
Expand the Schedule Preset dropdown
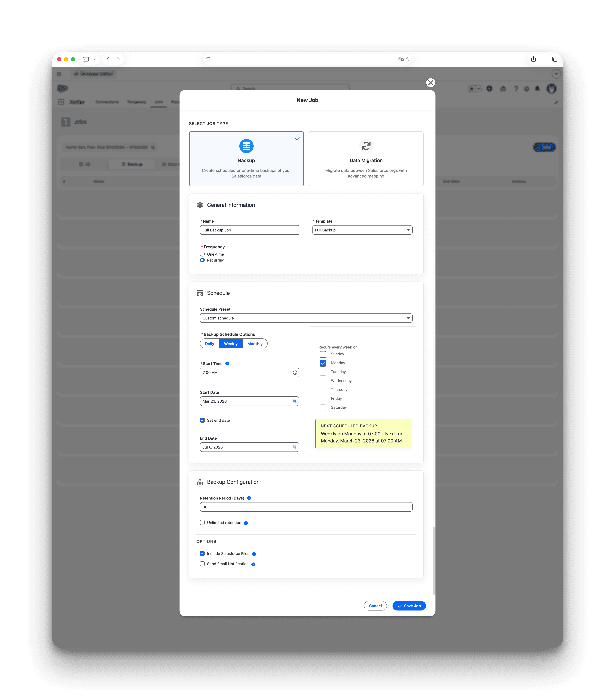(x=306, y=318)
